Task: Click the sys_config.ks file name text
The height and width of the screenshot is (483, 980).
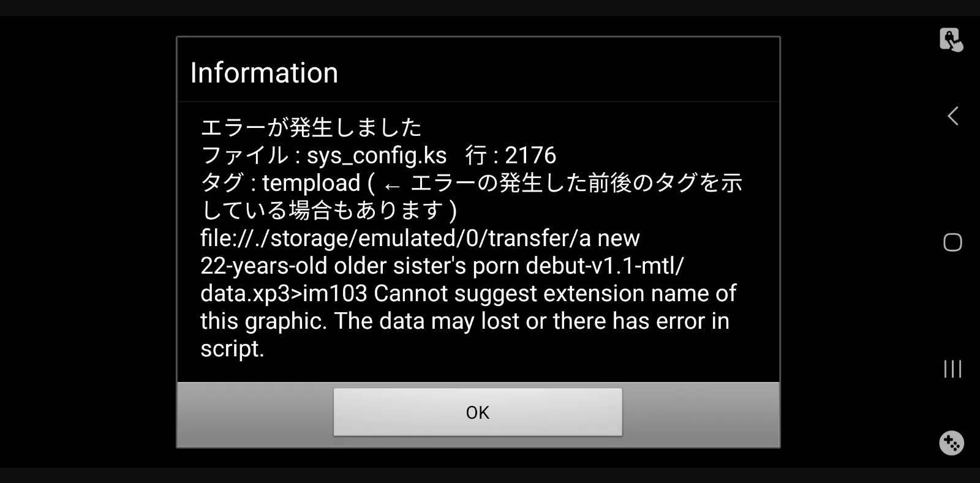Action: [x=377, y=155]
